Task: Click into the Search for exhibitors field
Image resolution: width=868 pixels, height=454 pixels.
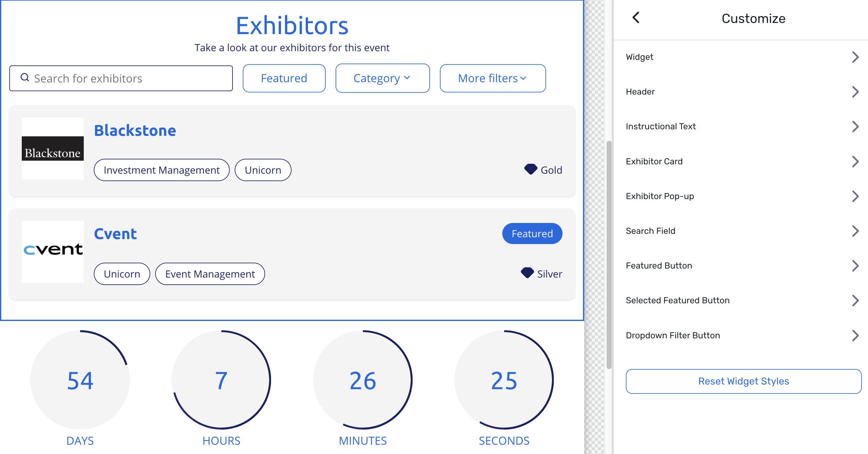Action: 121,78
